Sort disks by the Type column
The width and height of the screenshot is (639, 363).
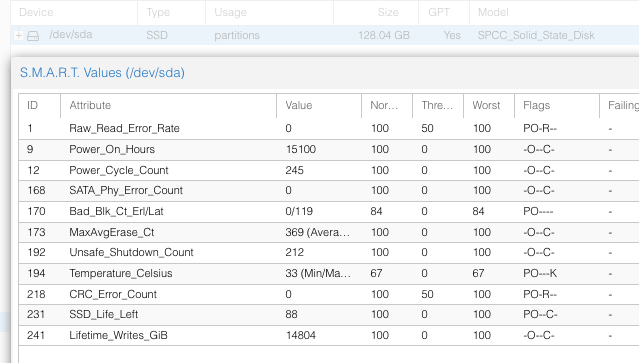coord(172,12)
